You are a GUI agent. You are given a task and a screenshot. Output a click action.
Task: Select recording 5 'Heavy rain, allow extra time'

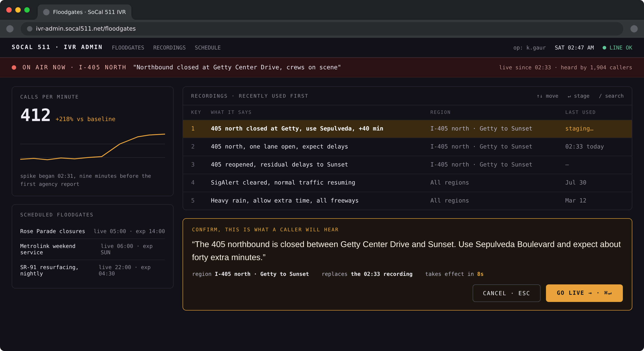click(x=407, y=201)
